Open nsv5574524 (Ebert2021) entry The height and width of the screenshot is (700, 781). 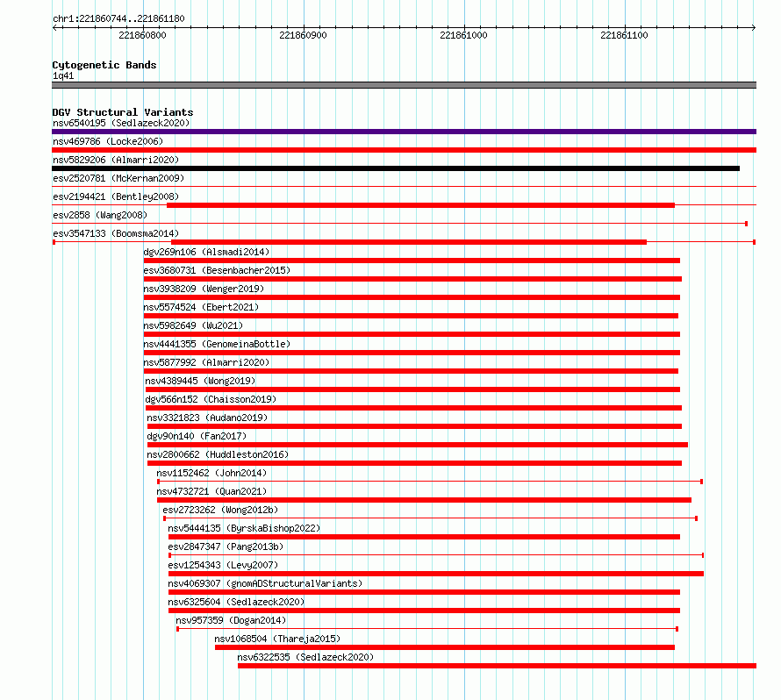pos(201,307)
